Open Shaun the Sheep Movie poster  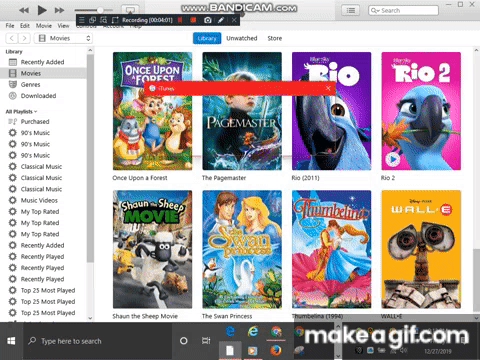[x=152, y=249]
